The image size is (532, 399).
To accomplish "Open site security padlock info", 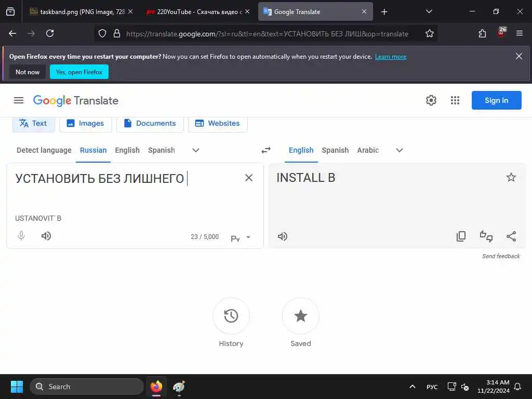I will pos(117,34).
